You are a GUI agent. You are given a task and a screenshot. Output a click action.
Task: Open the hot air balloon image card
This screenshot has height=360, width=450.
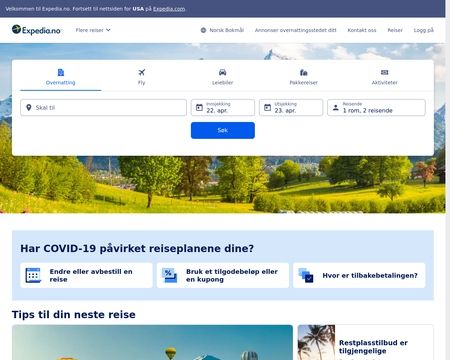152,342
